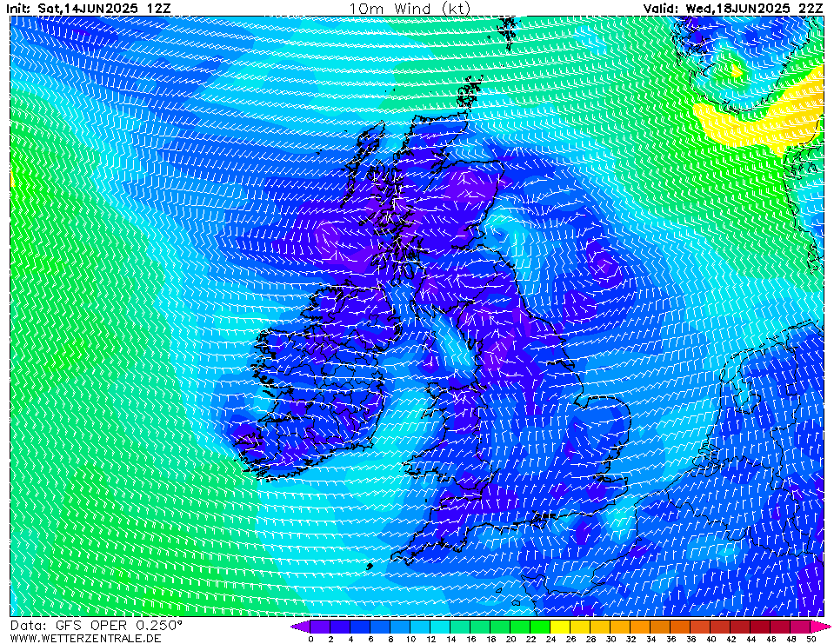Click the '0' label on the color scale
Screen dimensions: 834x644
[310, 639]
